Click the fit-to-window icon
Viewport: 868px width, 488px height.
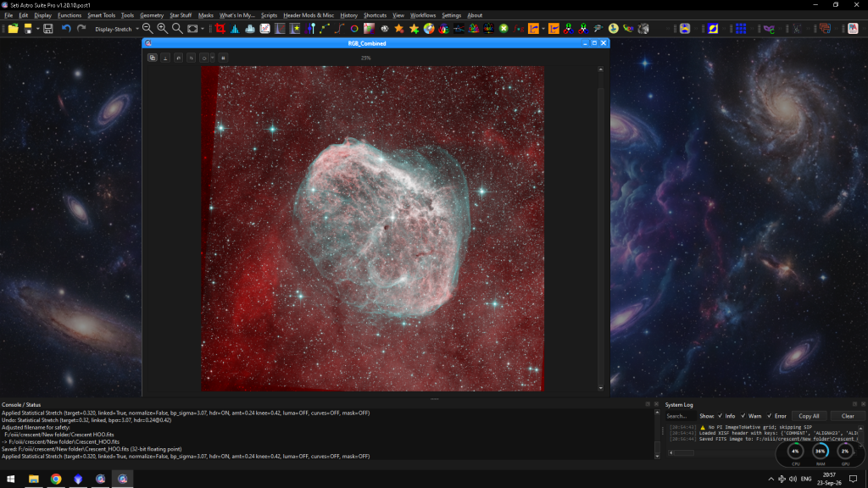[x=192, y=29]
